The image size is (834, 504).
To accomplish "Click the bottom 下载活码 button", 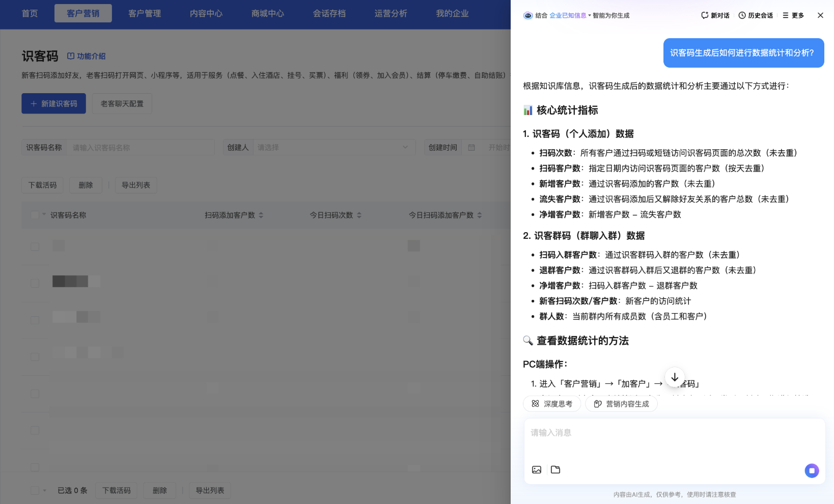I will (117, 490).
